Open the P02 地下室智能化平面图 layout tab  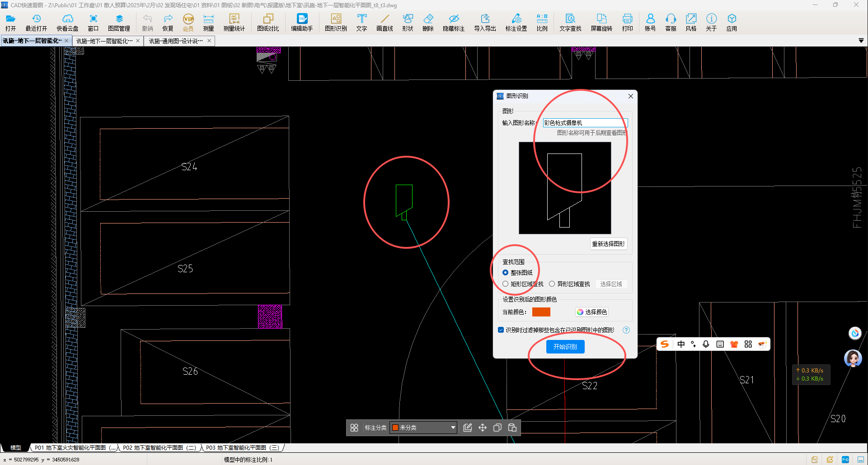click(159, 448)
